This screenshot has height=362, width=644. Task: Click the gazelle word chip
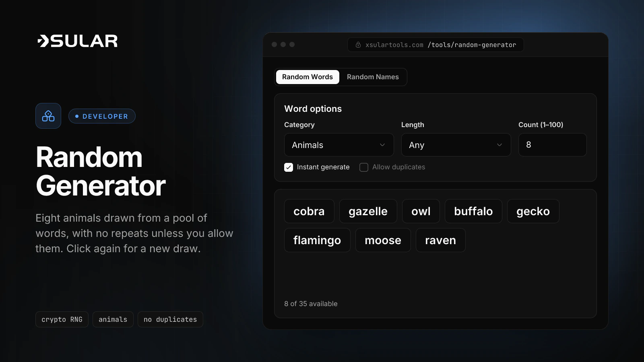368,211
